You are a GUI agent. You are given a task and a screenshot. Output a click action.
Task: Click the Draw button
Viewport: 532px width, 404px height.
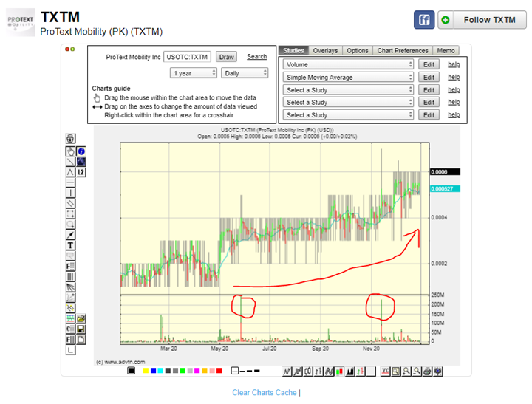pyautogui.click(x=227, y=57)
